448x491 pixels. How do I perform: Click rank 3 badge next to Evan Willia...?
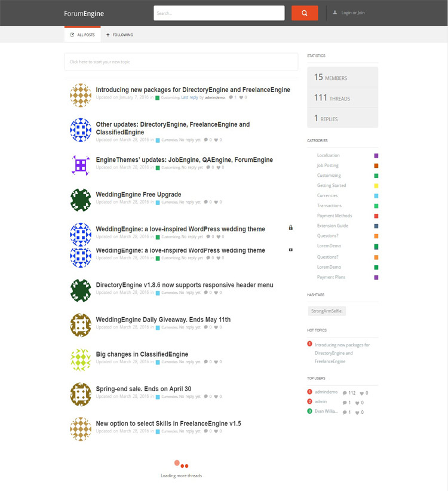[309, 411]
